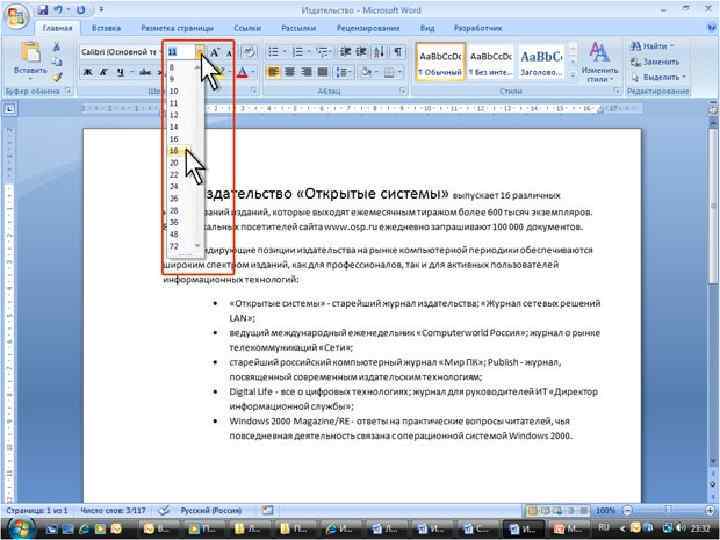Cut the selection with the scissors icon

56,47
